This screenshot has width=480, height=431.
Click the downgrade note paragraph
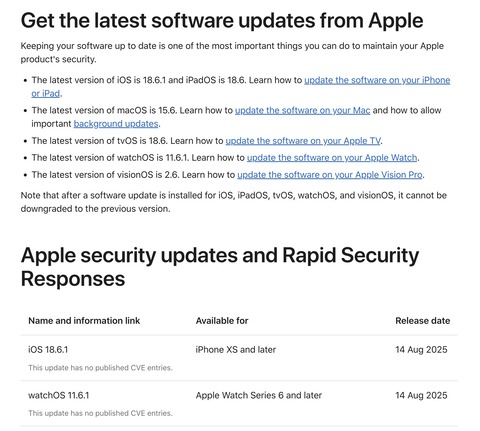(x=233, y=202)
